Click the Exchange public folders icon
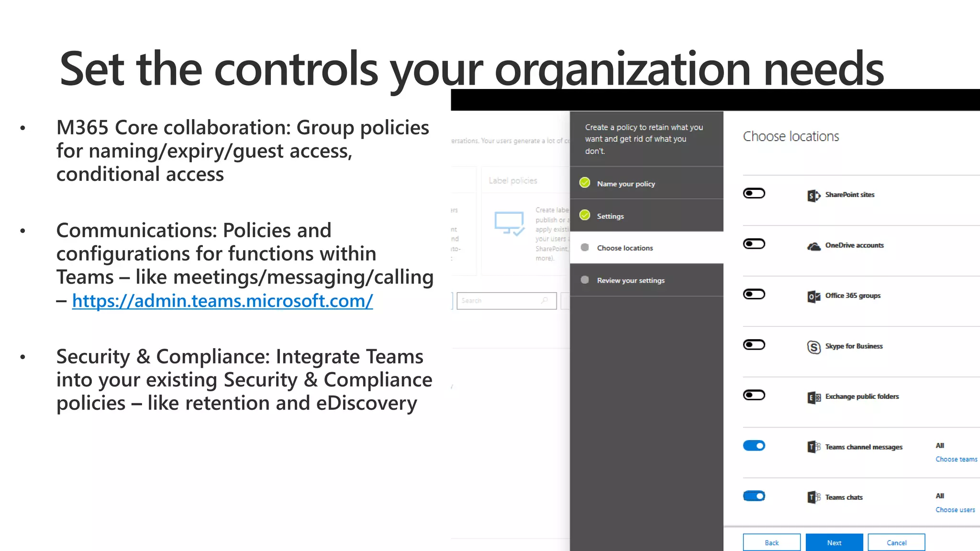 click(813, 397)
